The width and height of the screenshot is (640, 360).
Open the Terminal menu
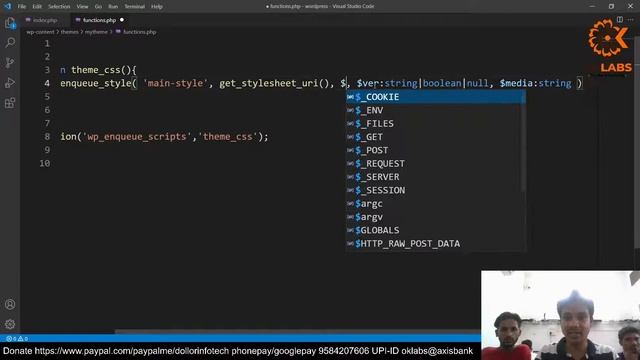tap(135, 7)
